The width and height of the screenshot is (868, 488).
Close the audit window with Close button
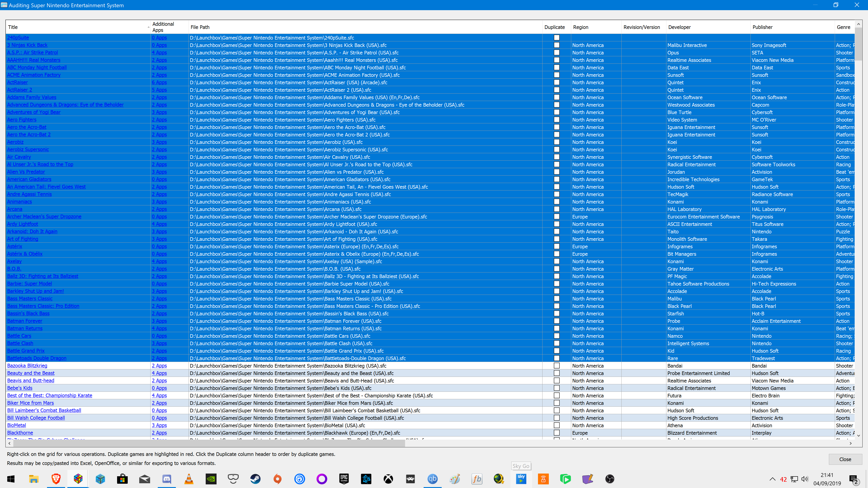coord(845,459)
